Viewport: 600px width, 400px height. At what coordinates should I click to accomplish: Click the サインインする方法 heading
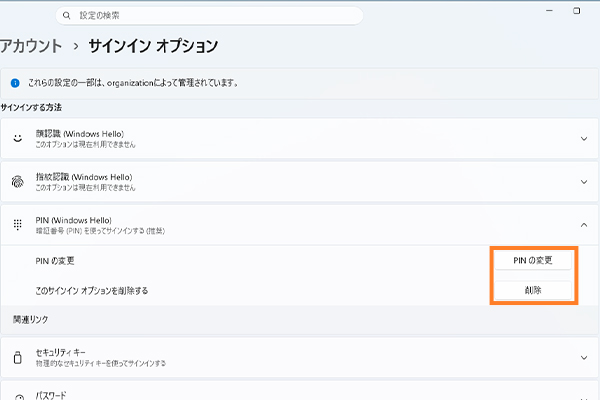click(x=31, y=108)
